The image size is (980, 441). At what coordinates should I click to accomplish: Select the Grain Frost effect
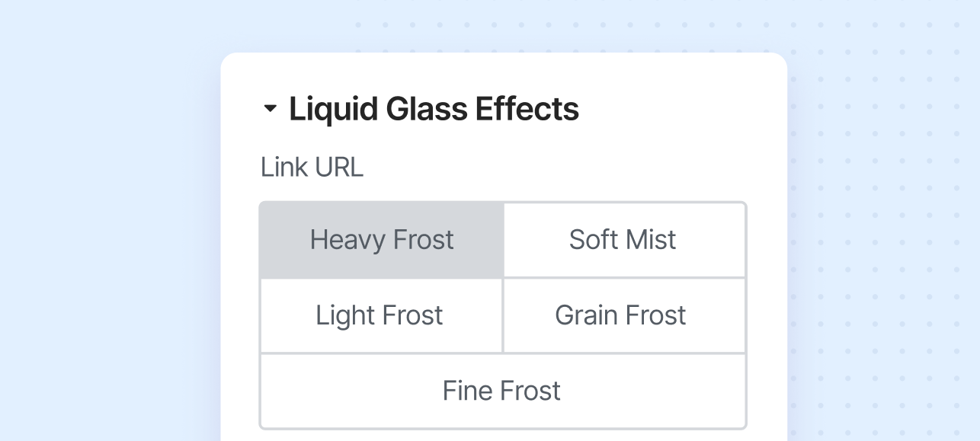[620, 315]
